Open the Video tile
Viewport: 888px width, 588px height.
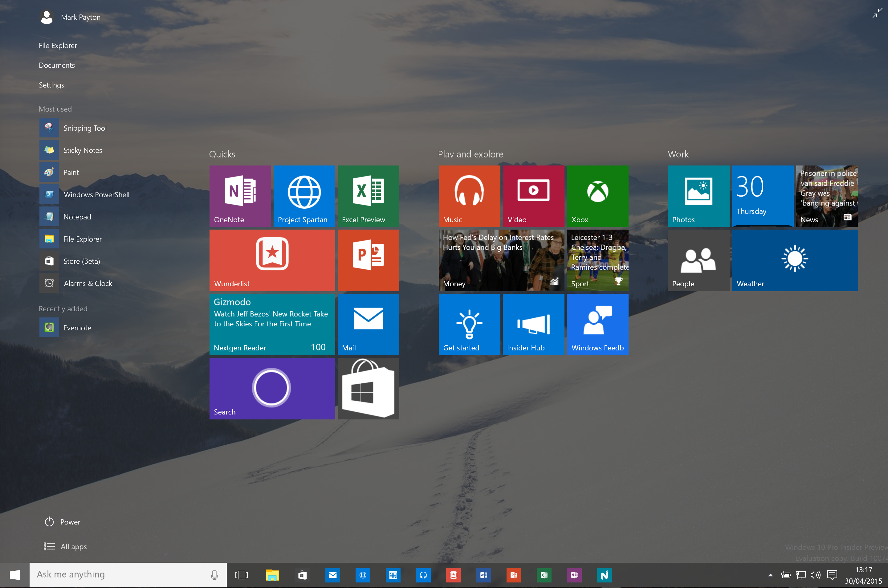pyautogui.click(x=533, y=196)
